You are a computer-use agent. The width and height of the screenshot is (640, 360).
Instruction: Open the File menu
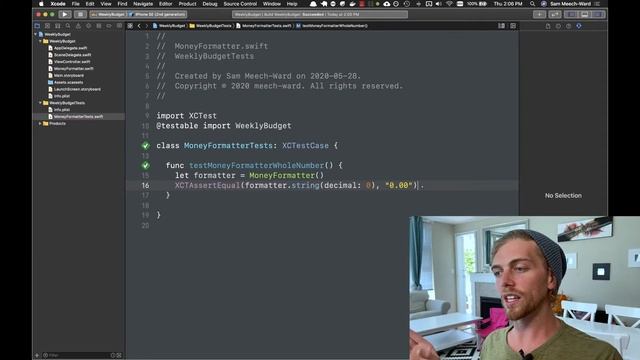tap(76, 4)
